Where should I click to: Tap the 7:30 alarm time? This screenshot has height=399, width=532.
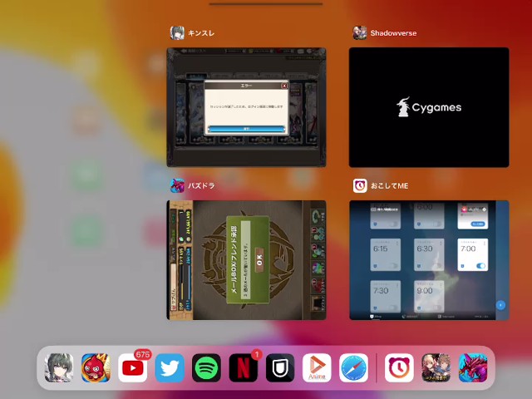point(381,291)
